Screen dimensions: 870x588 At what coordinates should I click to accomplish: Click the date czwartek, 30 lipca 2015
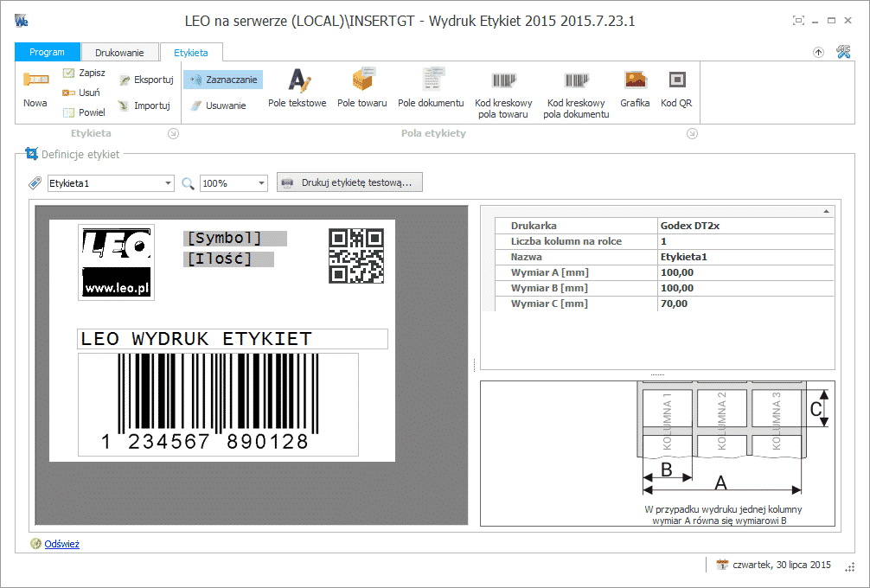782,565
